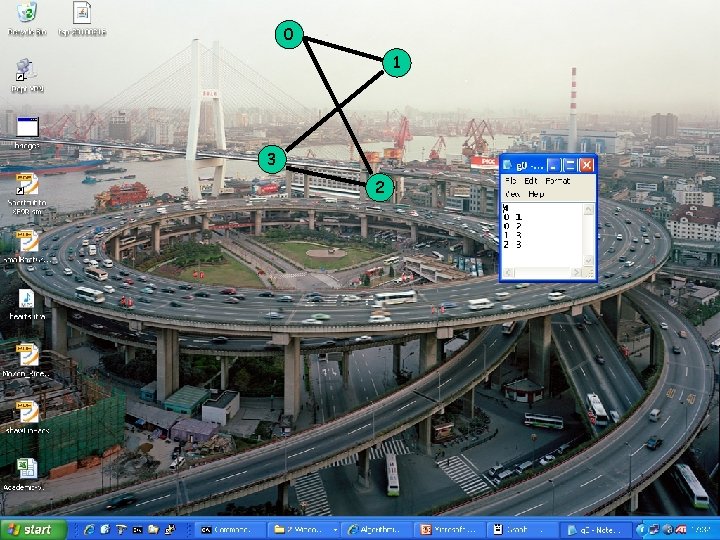Maximize the g0 Notepad window
The image size is (720, 540).
(x=570, y=165)
